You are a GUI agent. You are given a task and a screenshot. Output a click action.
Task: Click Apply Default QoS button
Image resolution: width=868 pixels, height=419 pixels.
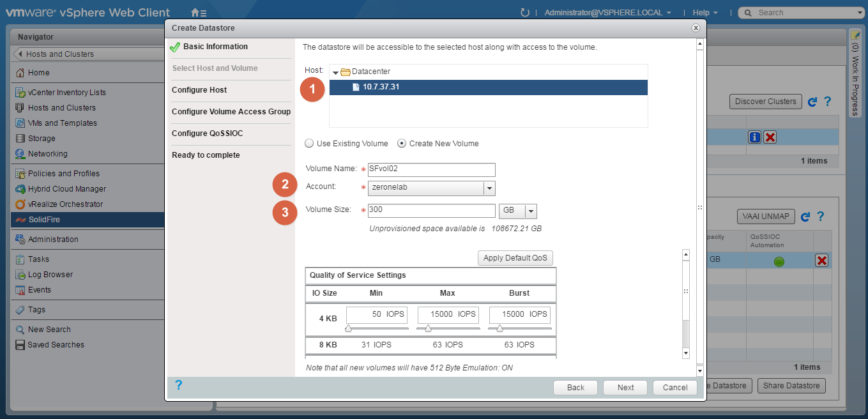(x=515, y=258)
